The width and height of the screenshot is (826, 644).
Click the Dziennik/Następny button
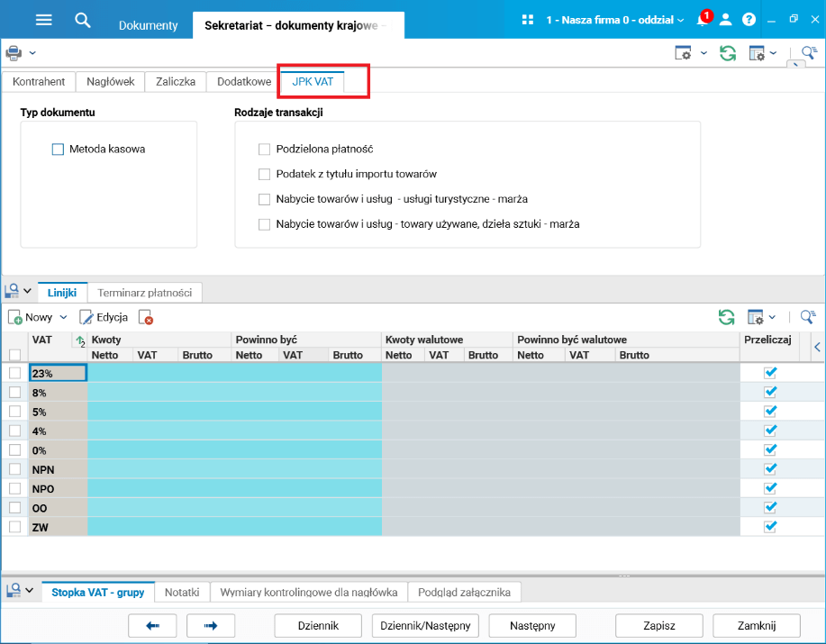425,626
